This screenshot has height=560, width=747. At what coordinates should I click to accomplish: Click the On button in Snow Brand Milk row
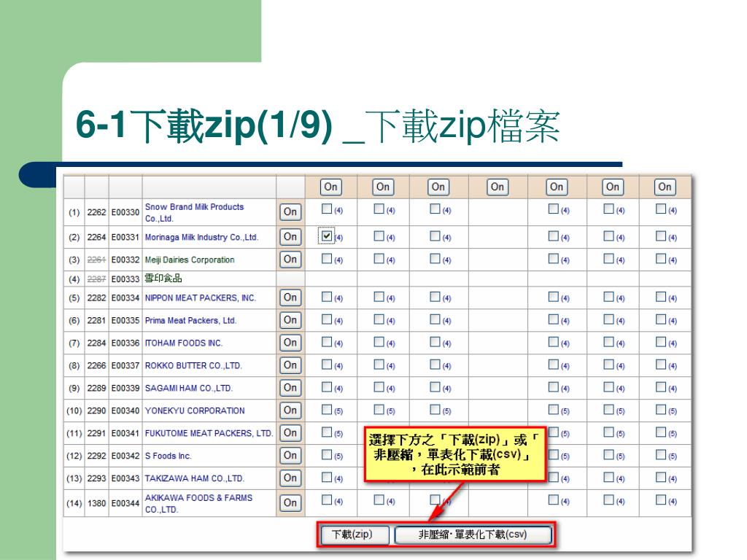pyautogui.click(x=290, y=212)
